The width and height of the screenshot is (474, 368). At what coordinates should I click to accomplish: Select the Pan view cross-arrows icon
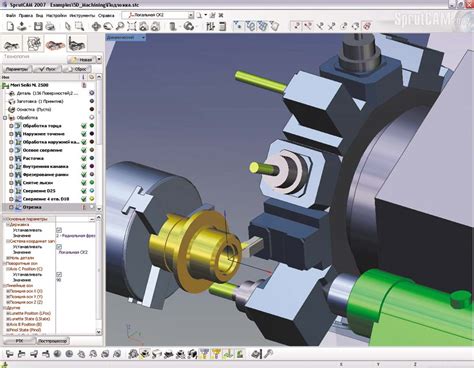pyautogui.click(x=96, y=26)
